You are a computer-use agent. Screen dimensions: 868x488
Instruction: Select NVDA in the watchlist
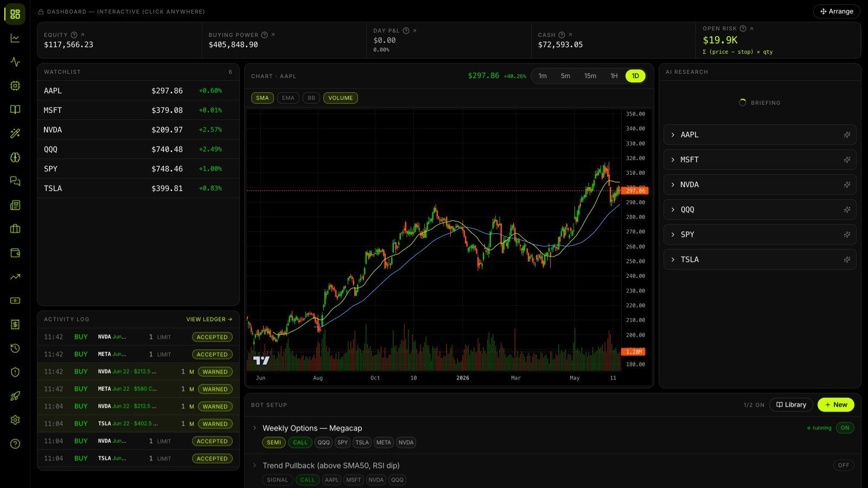(x=138, y=130)
